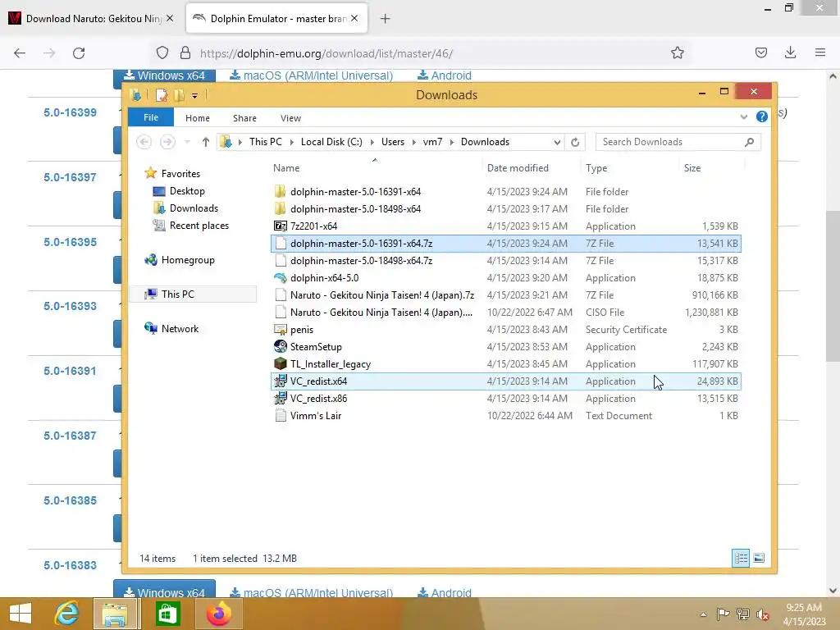
Task: Open the recent locations dropdown arrow
Action: coord(187,142)
